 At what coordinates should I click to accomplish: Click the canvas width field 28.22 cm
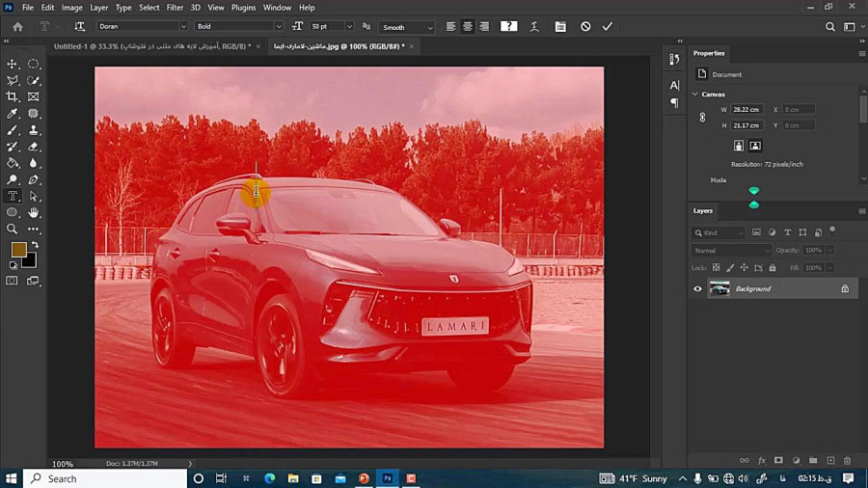point(746,110)
